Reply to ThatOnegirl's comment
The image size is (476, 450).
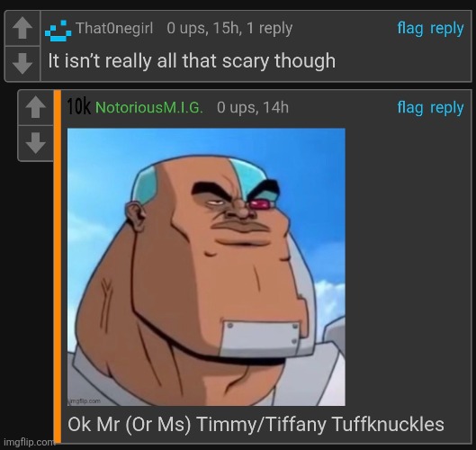pyautogui.click(x=447, y=29)
